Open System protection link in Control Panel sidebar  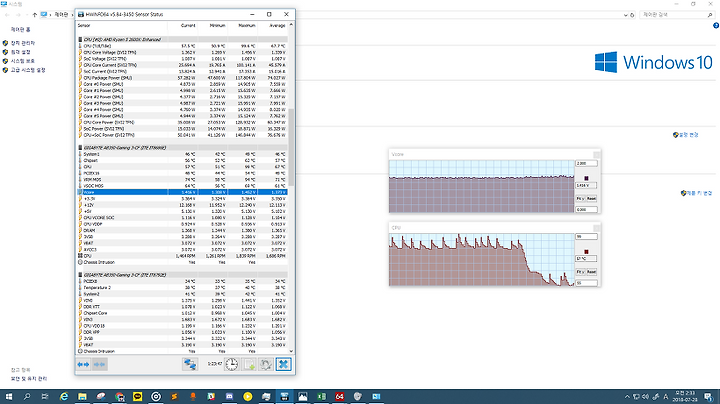click(22, 61)
